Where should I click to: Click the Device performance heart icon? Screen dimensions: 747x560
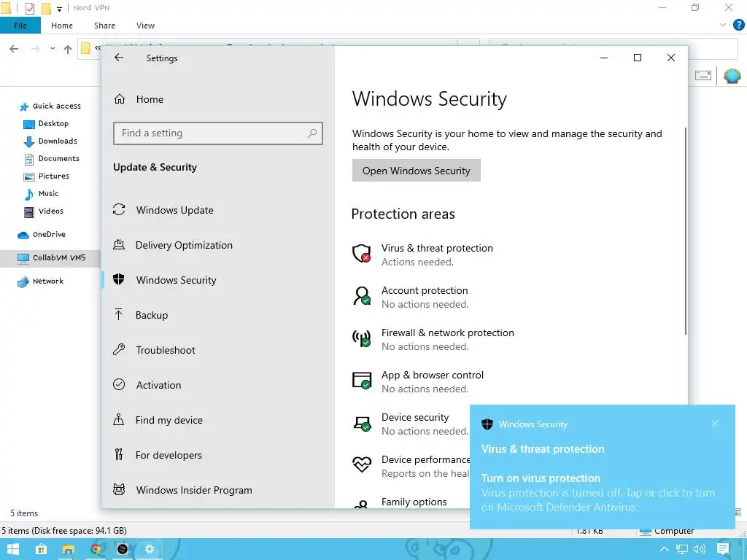[362, 464]
